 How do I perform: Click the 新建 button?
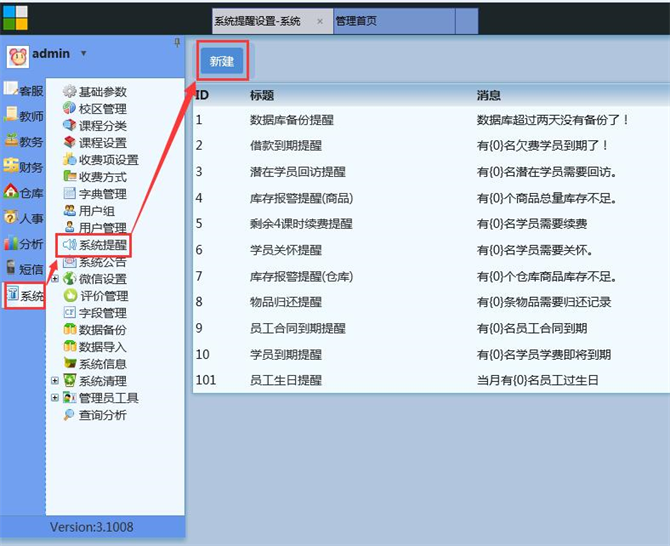coord(222,61)
